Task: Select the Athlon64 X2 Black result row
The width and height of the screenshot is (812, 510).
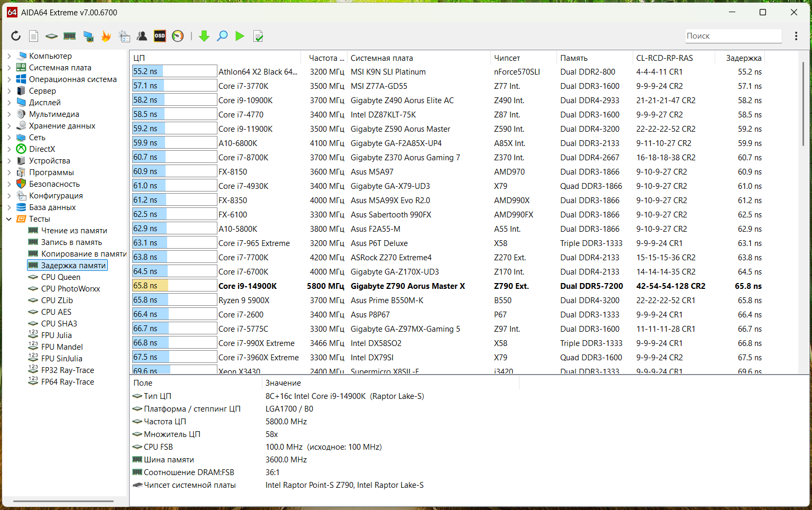Action: [448, 72]
